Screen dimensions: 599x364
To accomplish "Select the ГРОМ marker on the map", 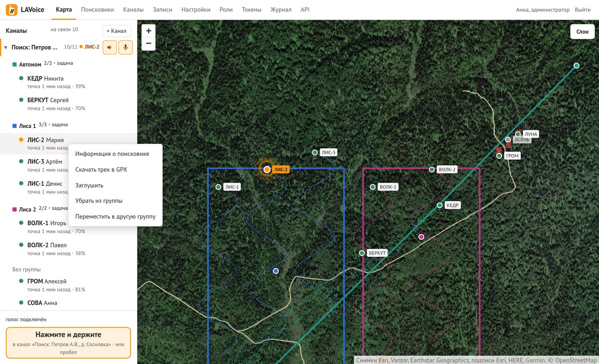I will pyautogui.click(x=499, y=156).
